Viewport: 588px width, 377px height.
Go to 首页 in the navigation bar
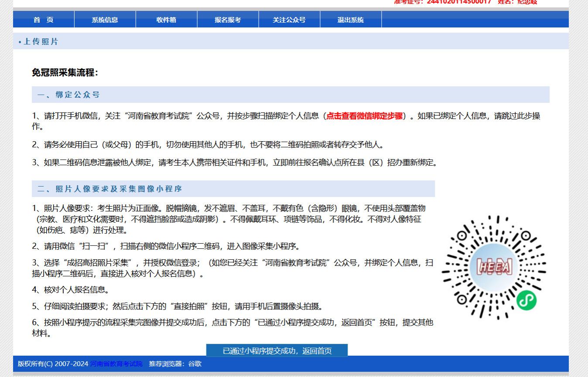pyautogui.click(x=44, y=20)
